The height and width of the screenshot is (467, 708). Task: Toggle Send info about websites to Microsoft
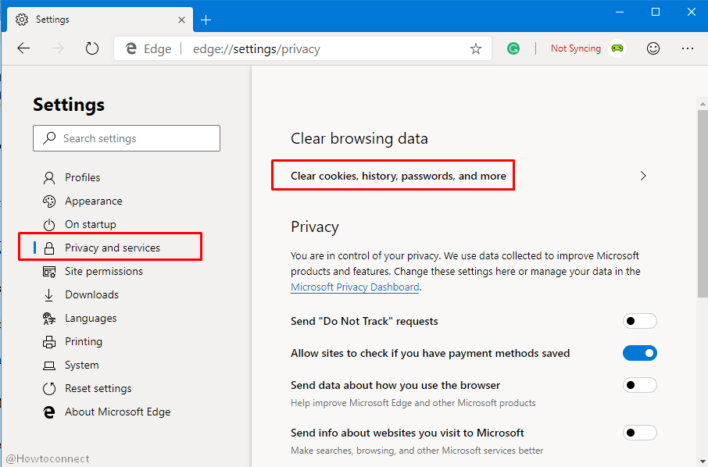coord(639,433)
